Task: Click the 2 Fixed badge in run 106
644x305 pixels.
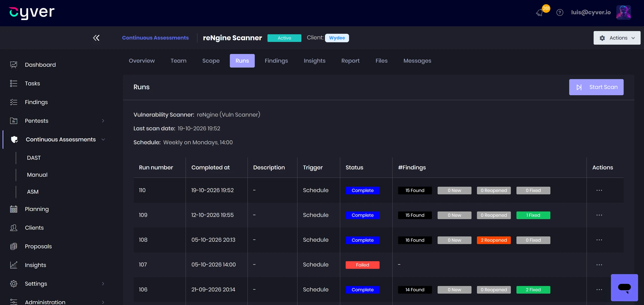Action: point(533,290)
